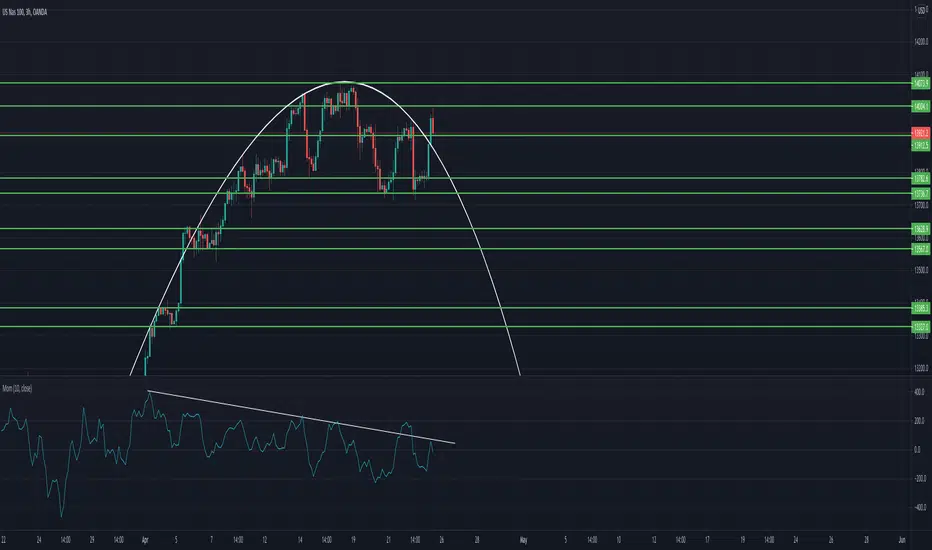Select the descending trendline on momentum pane
This screenshot has width=932, height=550.
301,417
